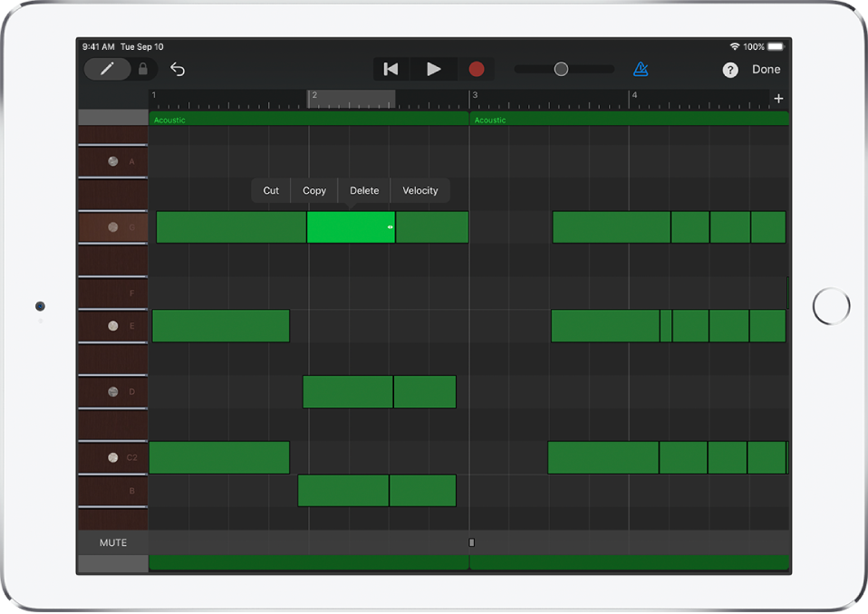Viewport: 868px width, 614px height.
Task: Tap the lock icon beside the pencil
Action: pos(143,70)
